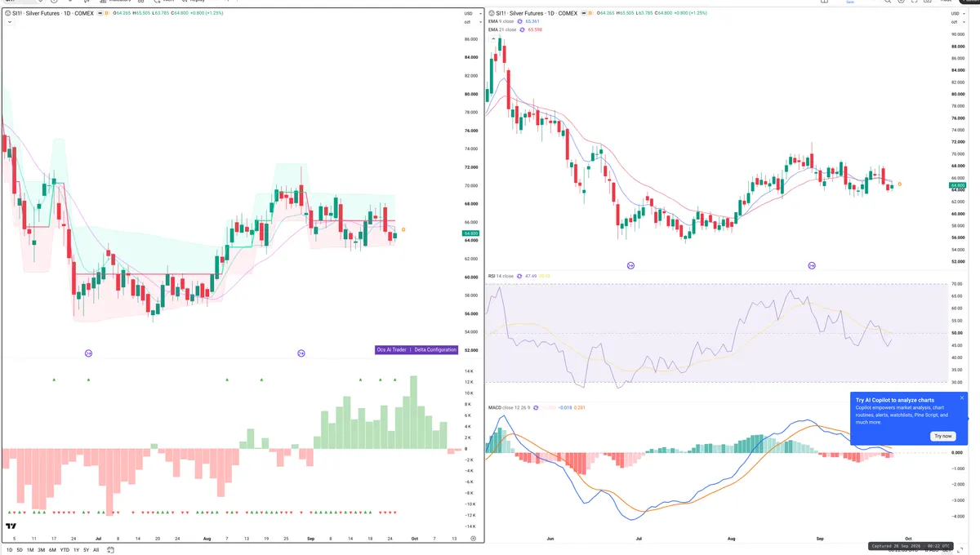
Task: Switch to the 1Y date range
Action: point(76,550)
